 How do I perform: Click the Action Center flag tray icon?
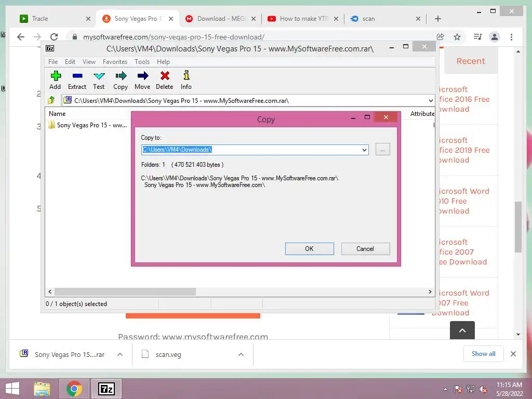458,389
